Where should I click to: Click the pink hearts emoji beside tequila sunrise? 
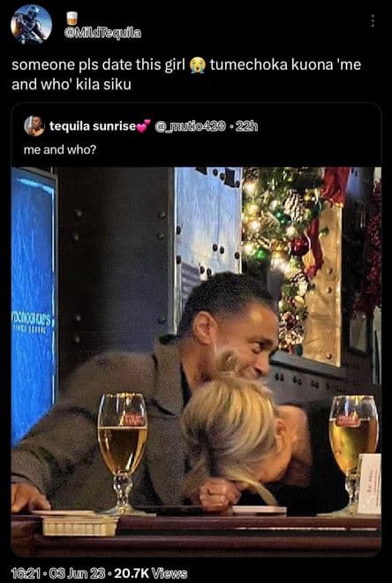click(x=143, y=126)
